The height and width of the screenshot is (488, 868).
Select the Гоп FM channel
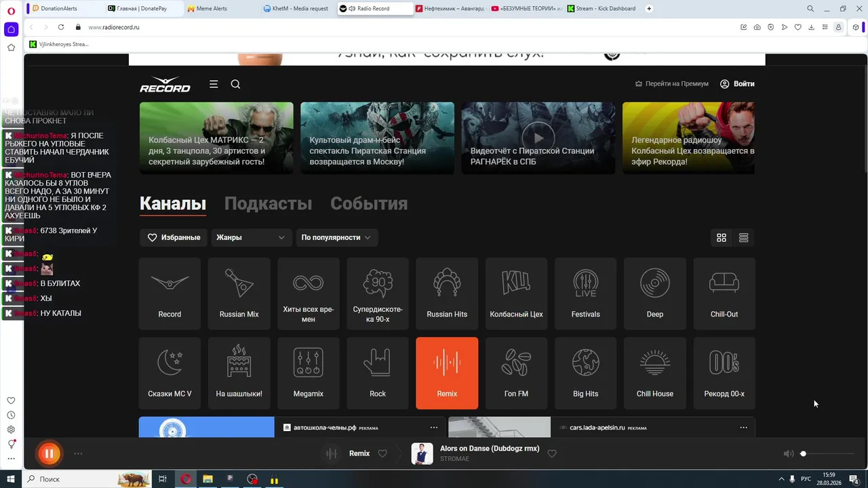tap(516, 373)
